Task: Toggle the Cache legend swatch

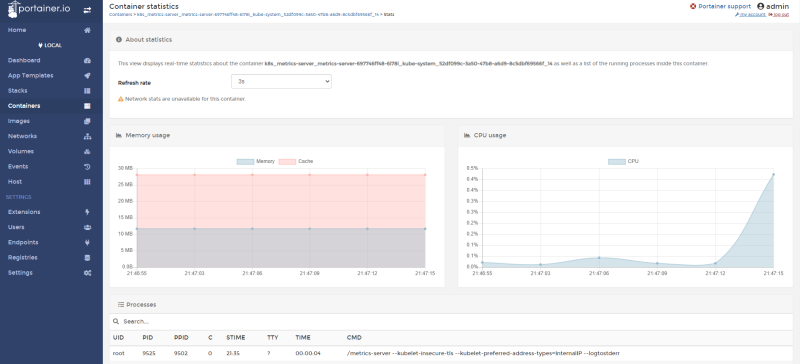Action: 287,161
